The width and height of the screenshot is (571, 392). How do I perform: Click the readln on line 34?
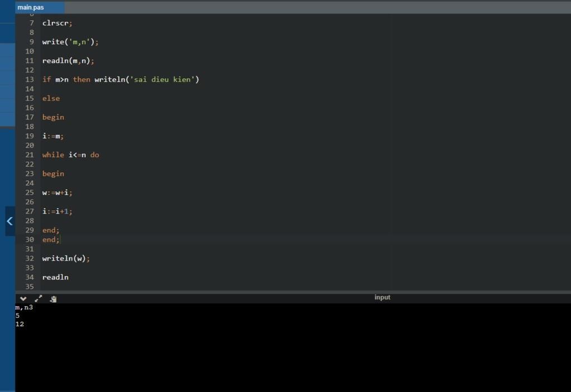pyautogui.click(x=55, y=277)
